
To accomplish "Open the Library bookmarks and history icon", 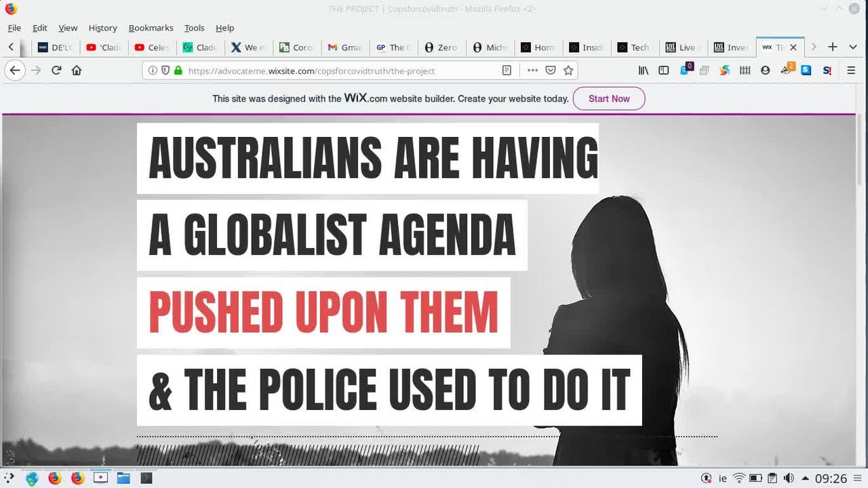I will 644,70.
